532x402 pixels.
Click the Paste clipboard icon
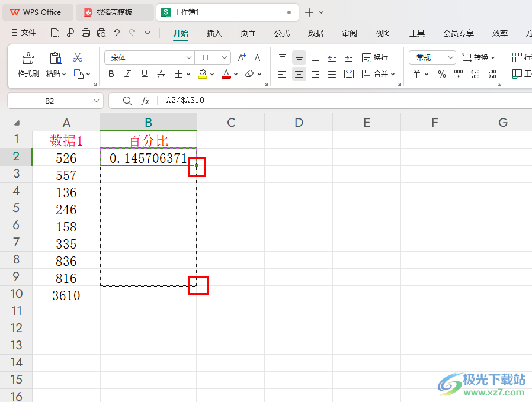[x=56, y=58]
